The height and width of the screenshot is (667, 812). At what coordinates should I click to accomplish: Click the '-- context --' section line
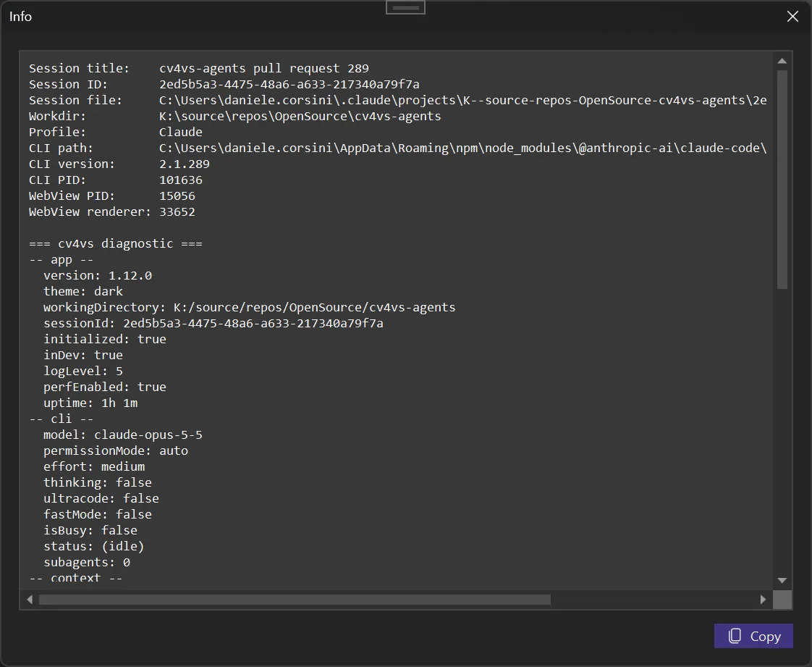tap(75, 578)
